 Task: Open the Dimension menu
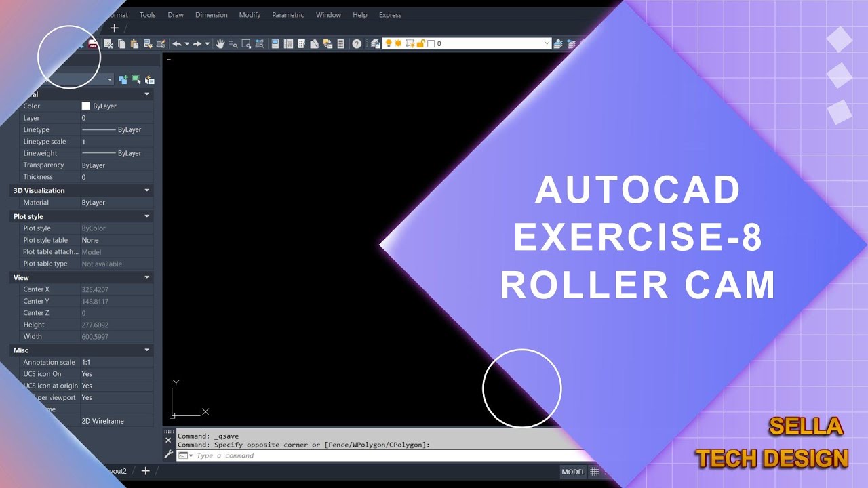212,14
